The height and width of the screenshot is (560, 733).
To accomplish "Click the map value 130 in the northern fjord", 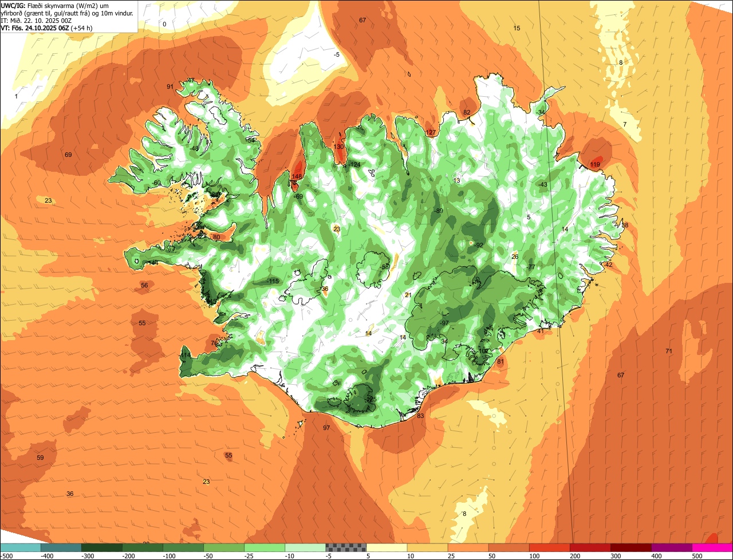I will click(338, 147).
